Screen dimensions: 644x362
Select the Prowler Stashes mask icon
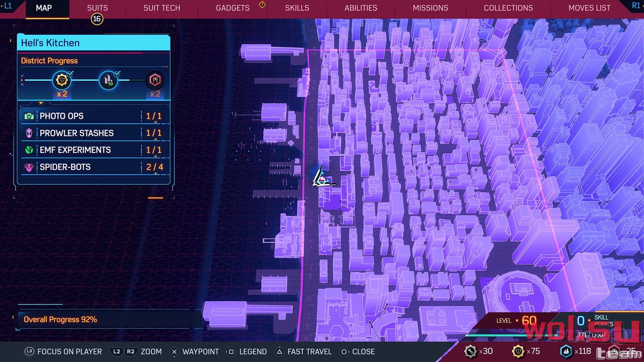tap(29, 133)
